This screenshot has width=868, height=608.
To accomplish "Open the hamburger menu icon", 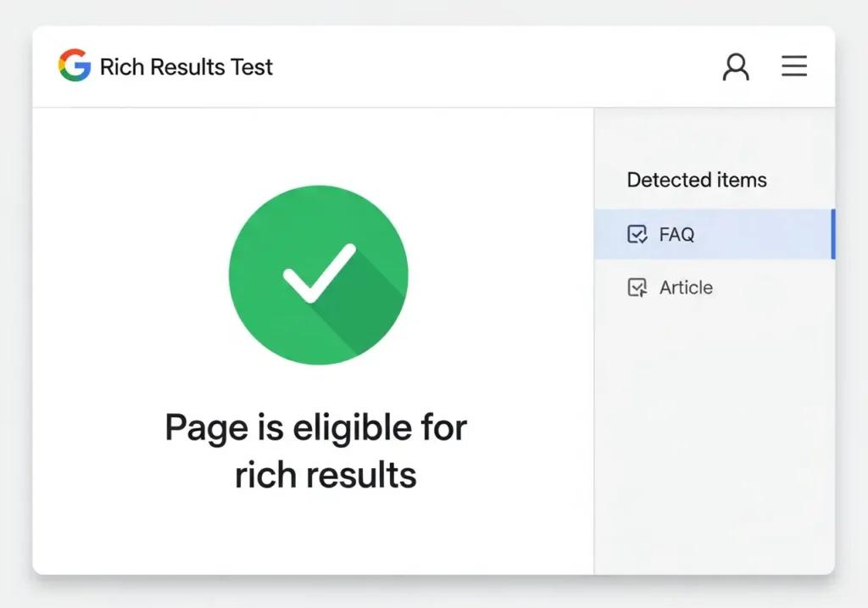I will click(794, 66).
